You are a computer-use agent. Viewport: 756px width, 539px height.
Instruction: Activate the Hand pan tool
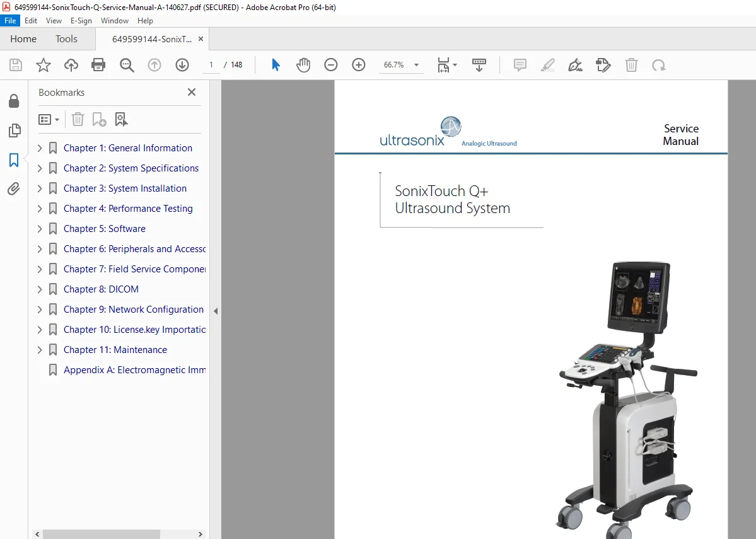(303, 64)
